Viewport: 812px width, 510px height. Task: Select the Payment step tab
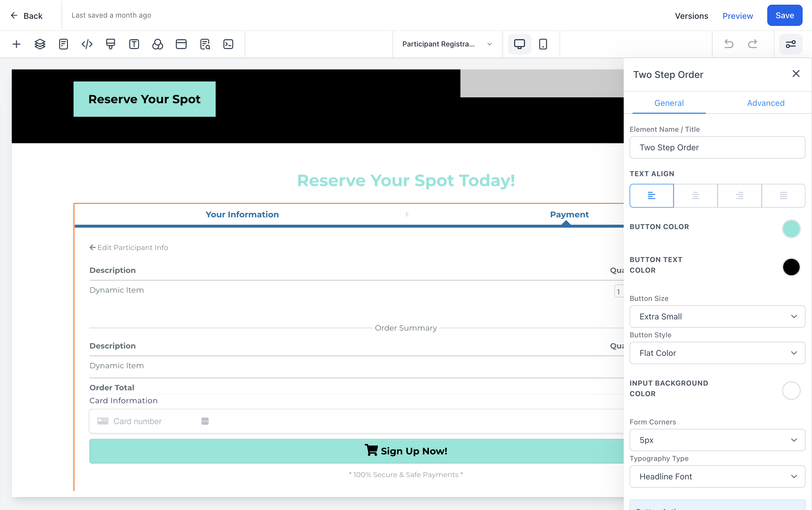click(569, 214)
